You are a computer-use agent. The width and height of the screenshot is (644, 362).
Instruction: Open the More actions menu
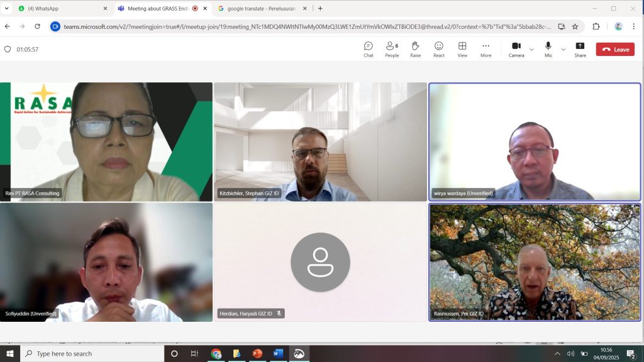click(x=486, y=49)
